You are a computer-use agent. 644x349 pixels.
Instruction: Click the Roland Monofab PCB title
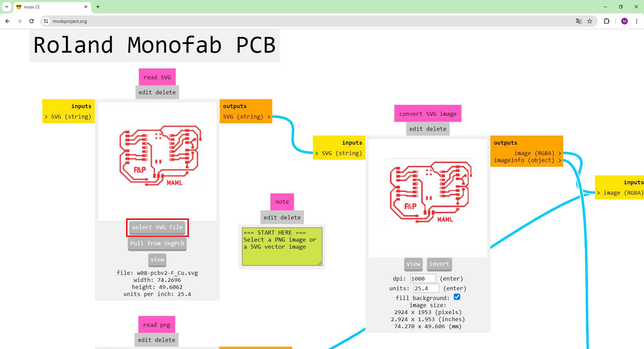point(155,45)
